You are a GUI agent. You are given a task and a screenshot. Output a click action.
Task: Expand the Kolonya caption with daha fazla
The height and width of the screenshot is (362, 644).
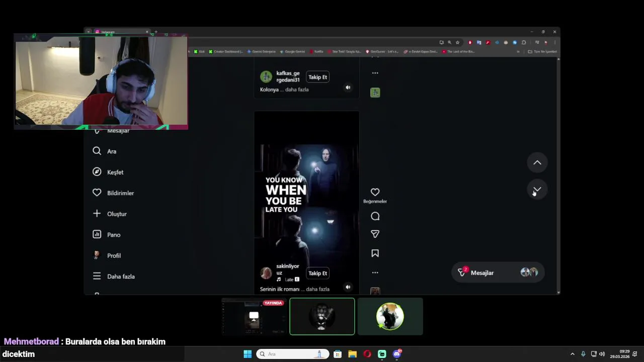coord(297,89)
